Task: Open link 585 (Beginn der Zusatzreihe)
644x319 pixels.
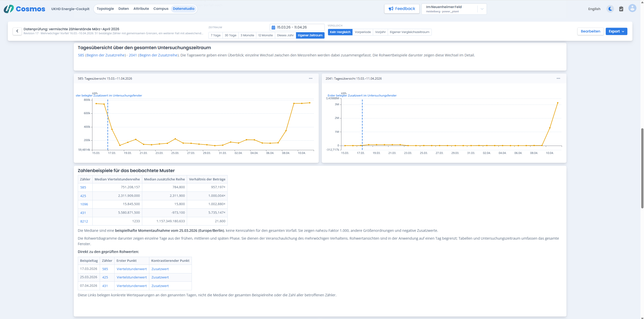Action: pyautogui.click(x=102, y=55)
